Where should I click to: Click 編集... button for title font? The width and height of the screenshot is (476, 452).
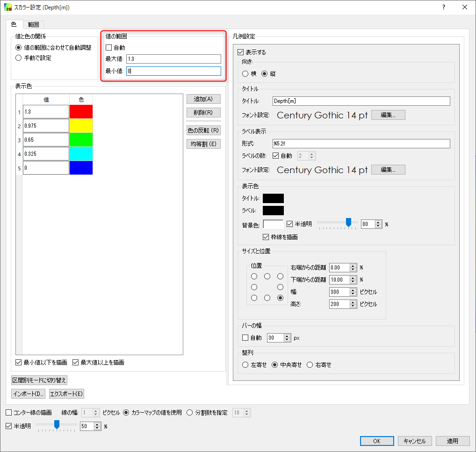coord(388,115)
